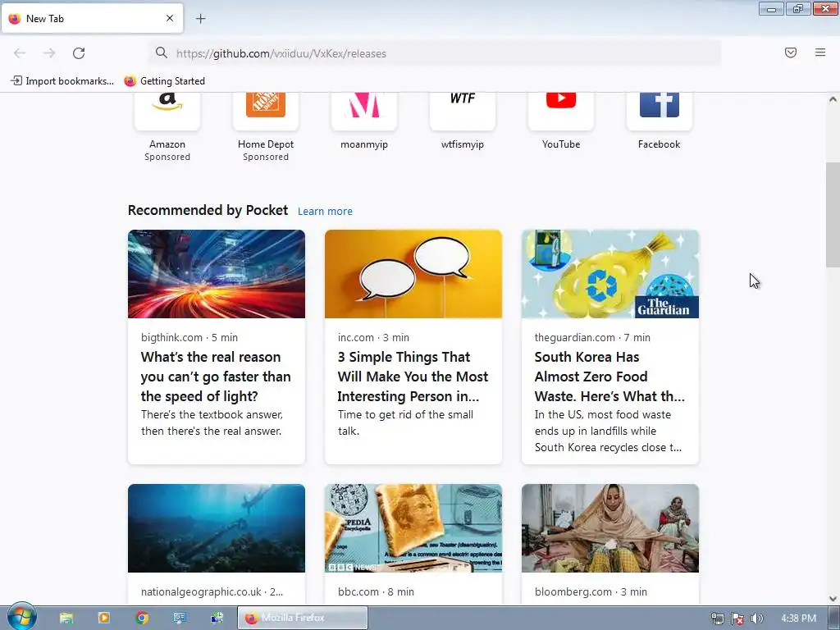
Task: Click 'Recommended by Pocket' heading
Action: coord(208,210)
